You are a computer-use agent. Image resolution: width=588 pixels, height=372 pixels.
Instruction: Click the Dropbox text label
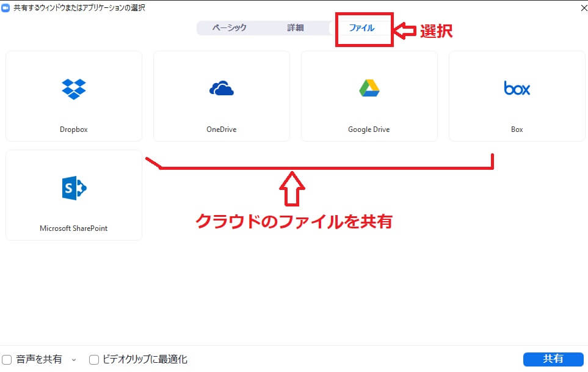tap(74, 129)
